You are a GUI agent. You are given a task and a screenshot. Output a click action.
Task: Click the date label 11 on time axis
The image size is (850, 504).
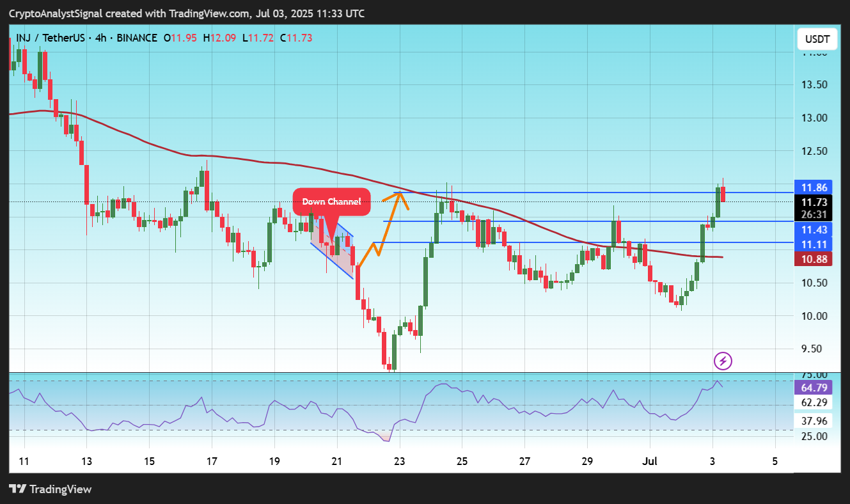point(24,461)
